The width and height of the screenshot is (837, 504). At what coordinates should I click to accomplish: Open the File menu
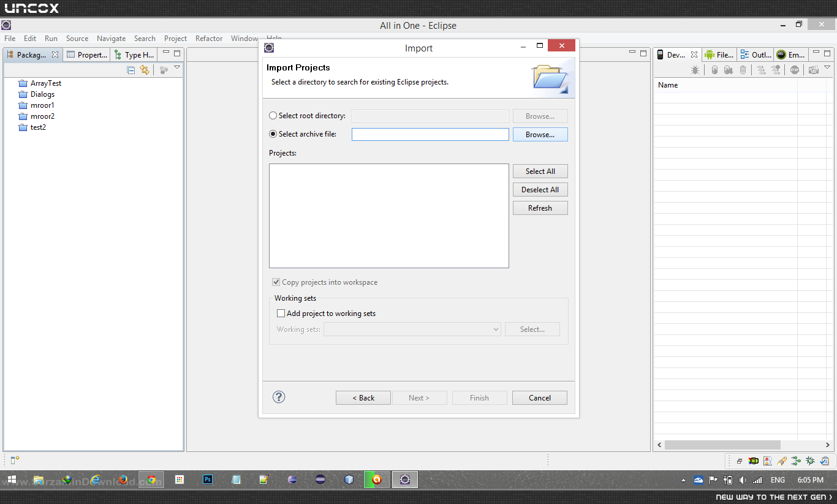(10, 39)
